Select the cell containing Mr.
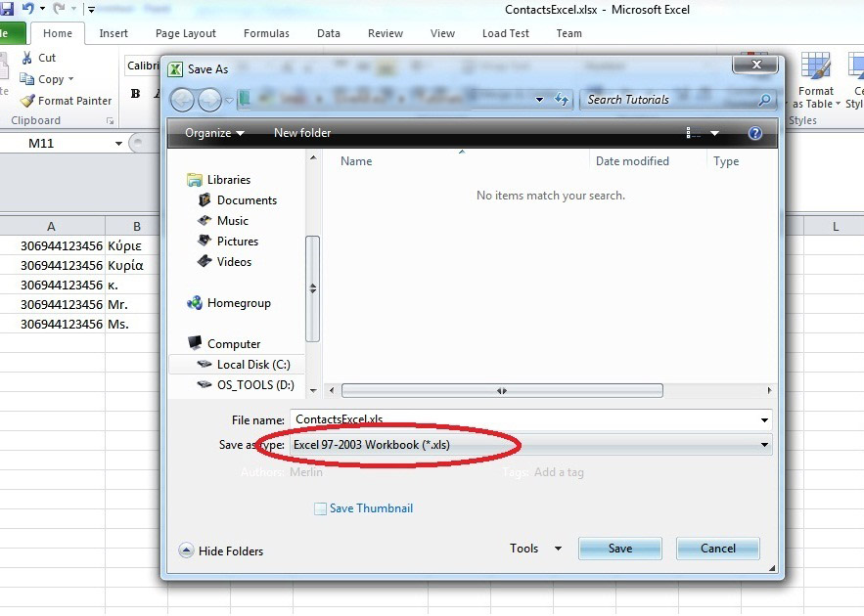 coord(132,304)
